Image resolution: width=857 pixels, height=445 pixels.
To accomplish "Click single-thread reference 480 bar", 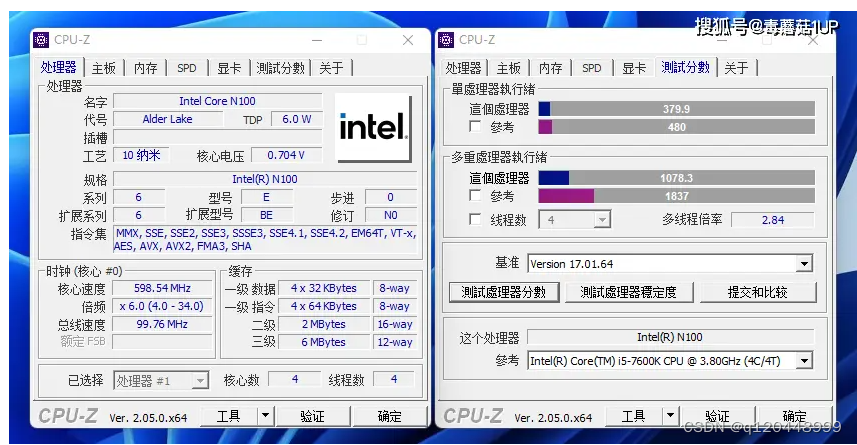I will tap(677, 127).
